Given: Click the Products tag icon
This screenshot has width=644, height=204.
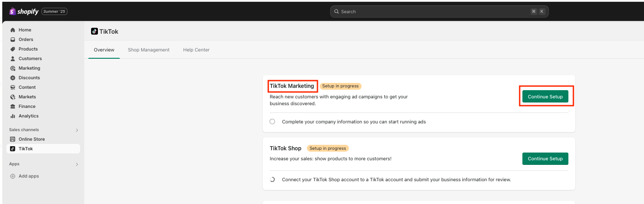Looking at the screenshot, I should tap(13, 49).
